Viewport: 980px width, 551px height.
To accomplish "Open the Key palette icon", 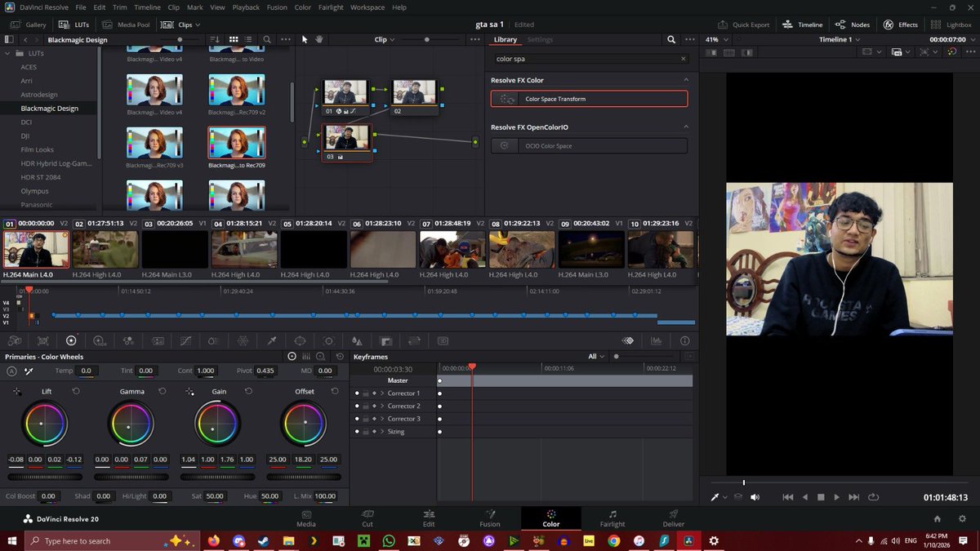I will point(385,340).
